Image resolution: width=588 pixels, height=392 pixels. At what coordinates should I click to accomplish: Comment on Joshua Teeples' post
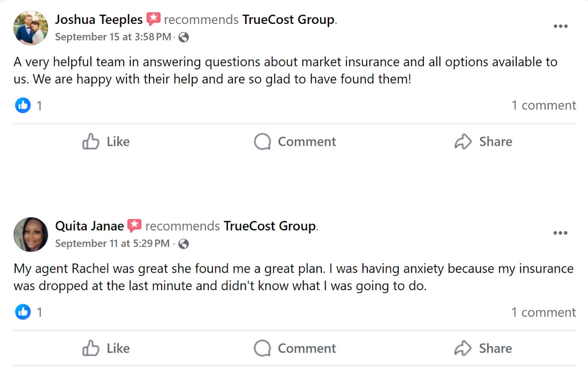[295, 142]
